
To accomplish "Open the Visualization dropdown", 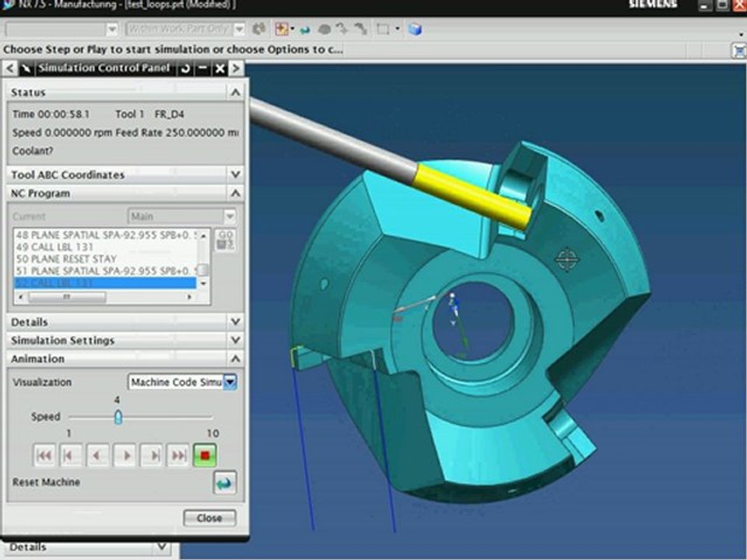I will tap(230, 382).
